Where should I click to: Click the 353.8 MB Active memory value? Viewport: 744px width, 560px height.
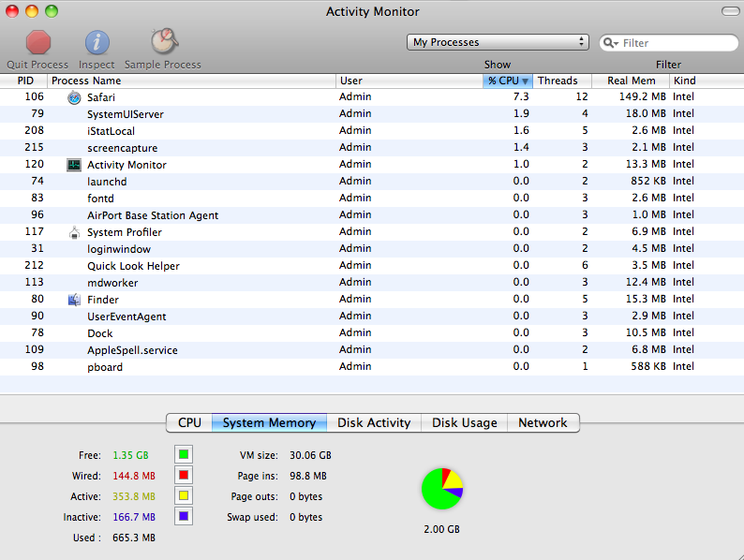134,496
